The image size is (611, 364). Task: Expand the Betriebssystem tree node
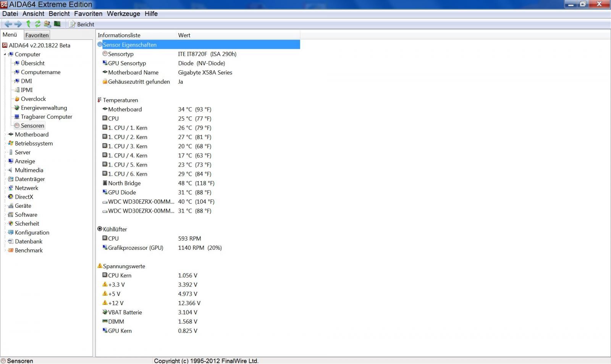pos(5,143)
